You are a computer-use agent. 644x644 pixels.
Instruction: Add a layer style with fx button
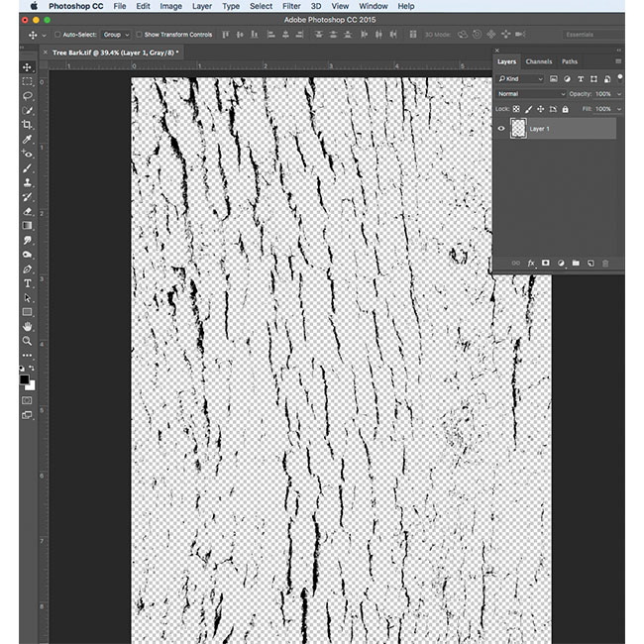click(531, 263)
